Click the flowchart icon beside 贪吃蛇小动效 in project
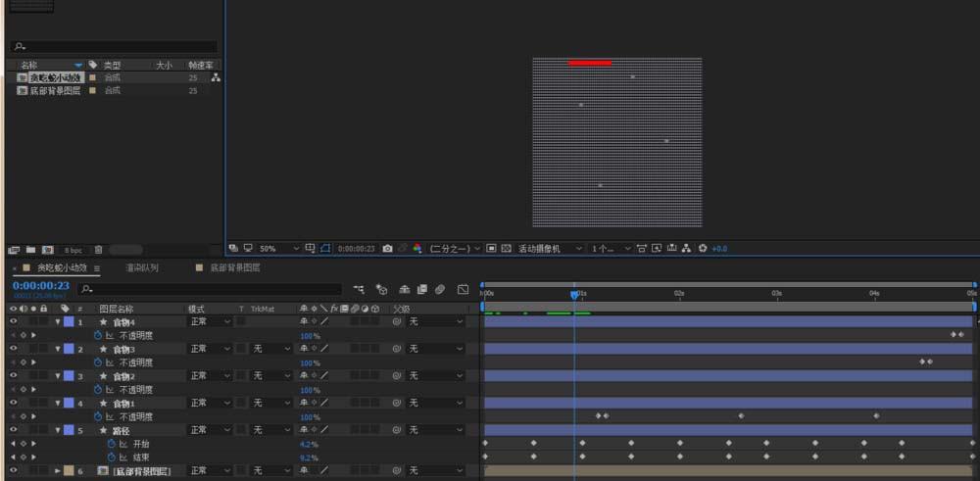The image size is (980, 481). pos(216,77)
